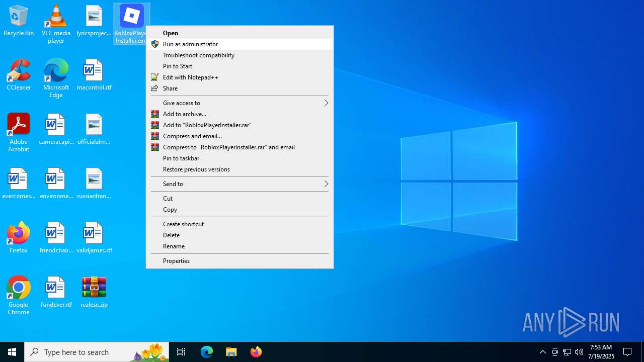Select the friendchair document icon
This screenshot has height=362, width=644.
pos(56,238)
